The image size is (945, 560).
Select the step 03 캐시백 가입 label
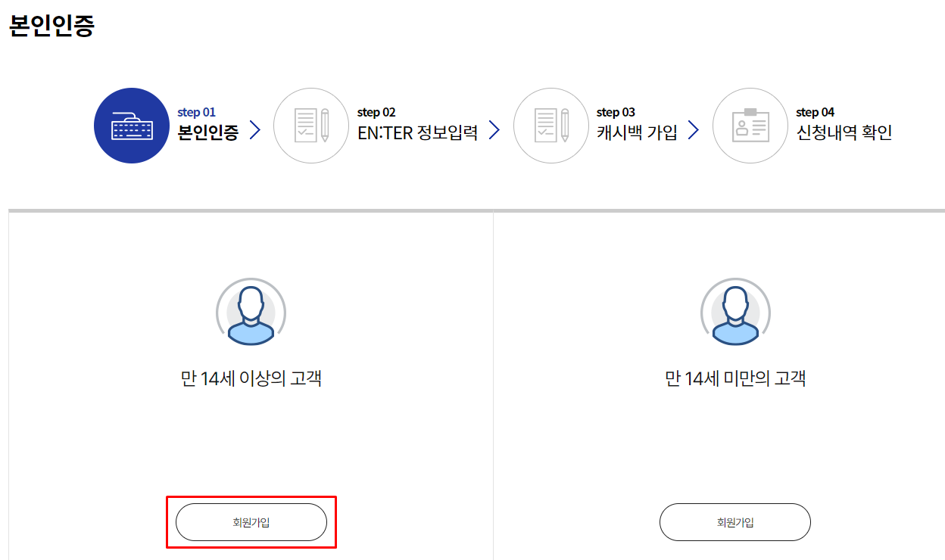pyautogui.click(x=637, y=124)
